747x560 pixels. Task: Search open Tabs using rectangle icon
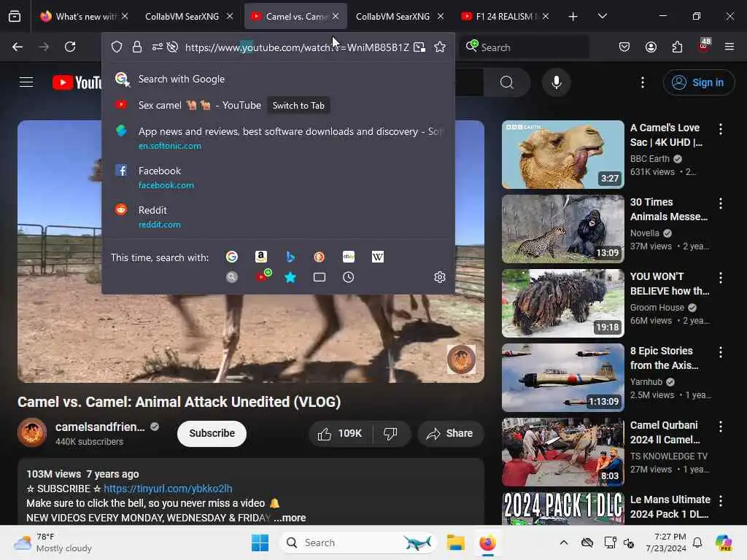[320, 277]
